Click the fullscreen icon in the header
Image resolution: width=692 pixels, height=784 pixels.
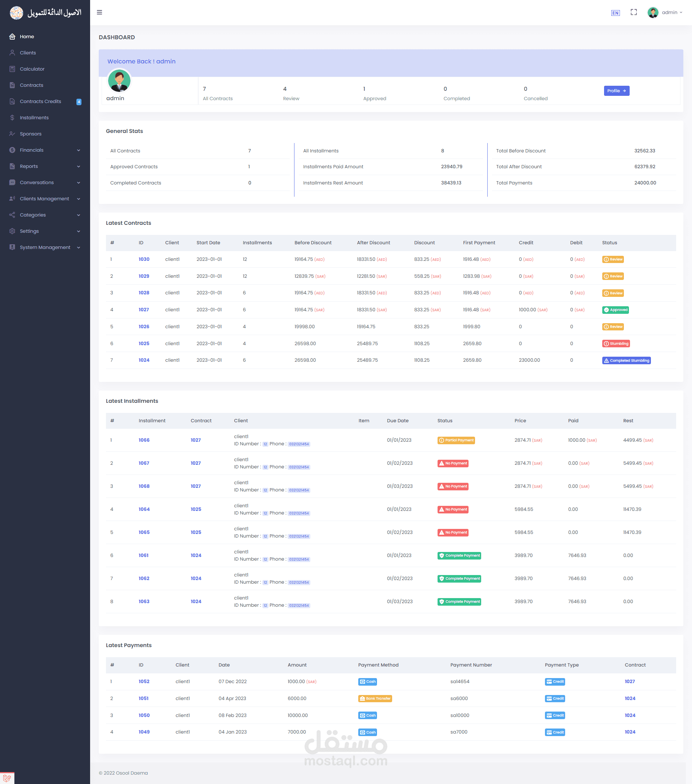[x=634, y=12]
